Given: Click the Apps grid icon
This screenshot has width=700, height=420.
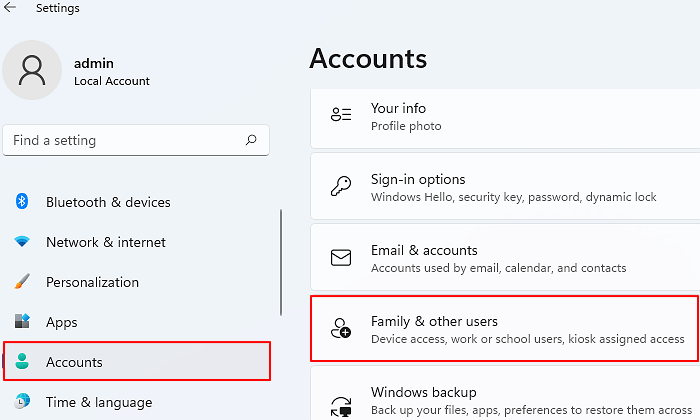Looking at the screenshot, I should 22,322.
